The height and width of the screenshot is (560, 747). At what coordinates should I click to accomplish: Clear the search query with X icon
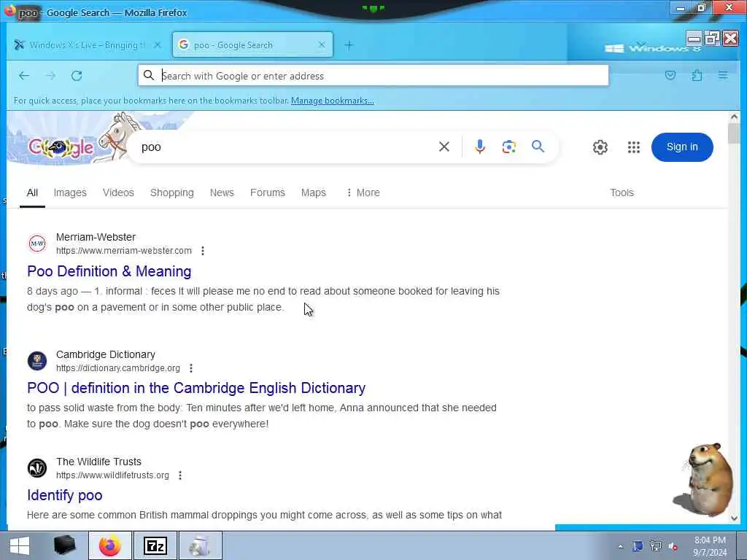point(444,147)
